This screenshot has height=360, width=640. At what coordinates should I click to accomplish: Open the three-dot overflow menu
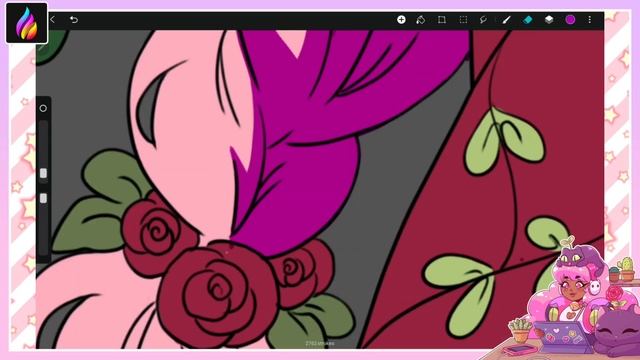tap(589, 19)
